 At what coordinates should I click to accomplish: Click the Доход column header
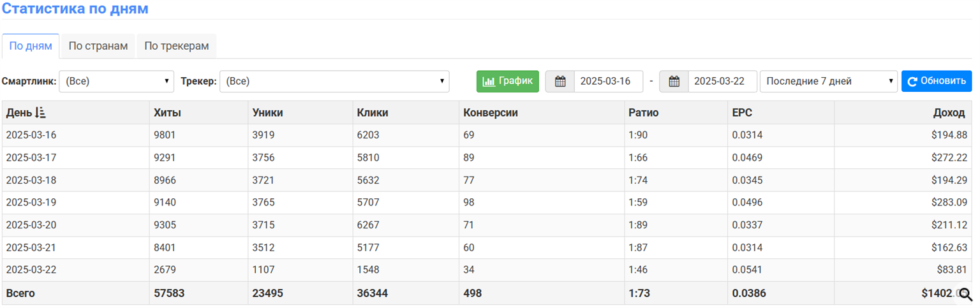(949, 113)
